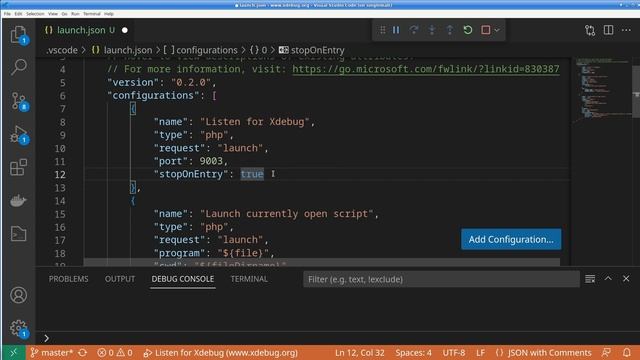640x360 pixels.
Task: Click launch.json in the breadcrumb
Action: [x=127, y=50]
